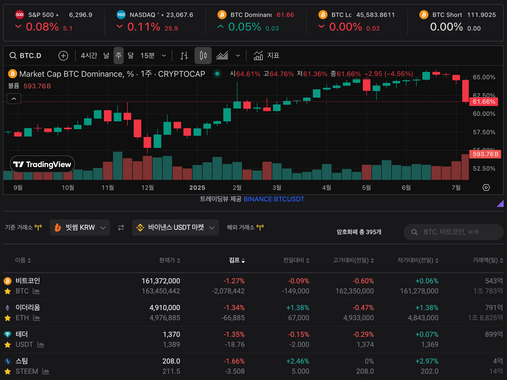Viewport: 507px width, 380px height.
Task: Open the indicators (지표) button
Action: [x=266, y=56]
